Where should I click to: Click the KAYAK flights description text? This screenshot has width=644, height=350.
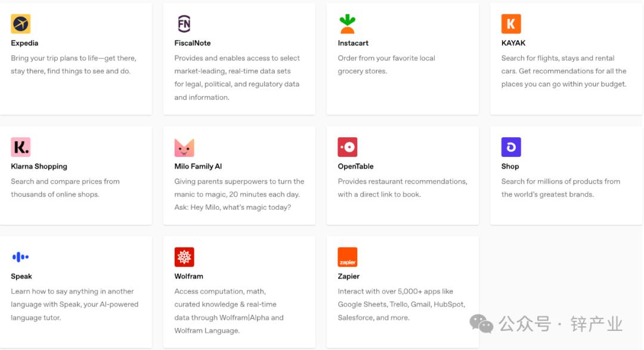pos(563,71)
